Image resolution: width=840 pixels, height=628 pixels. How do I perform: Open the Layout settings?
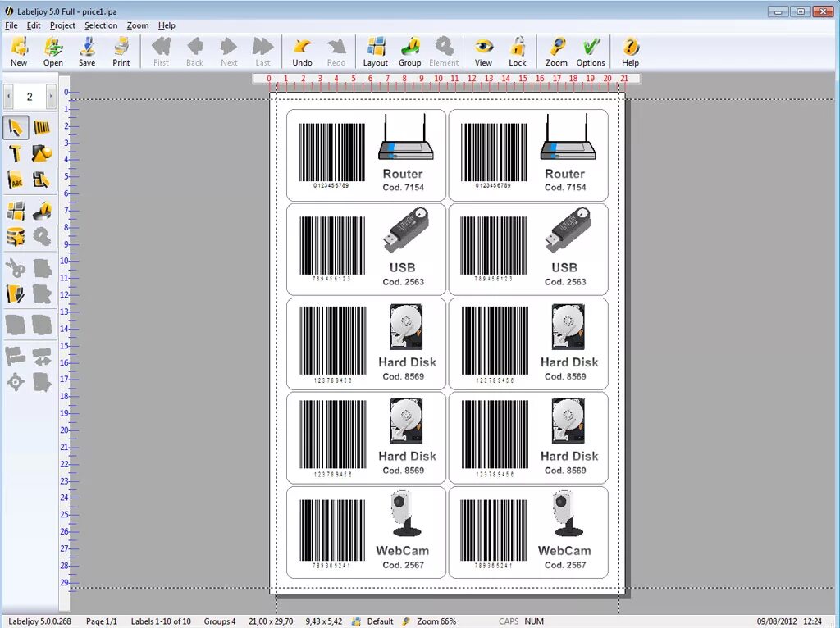(x=376, y=52)
